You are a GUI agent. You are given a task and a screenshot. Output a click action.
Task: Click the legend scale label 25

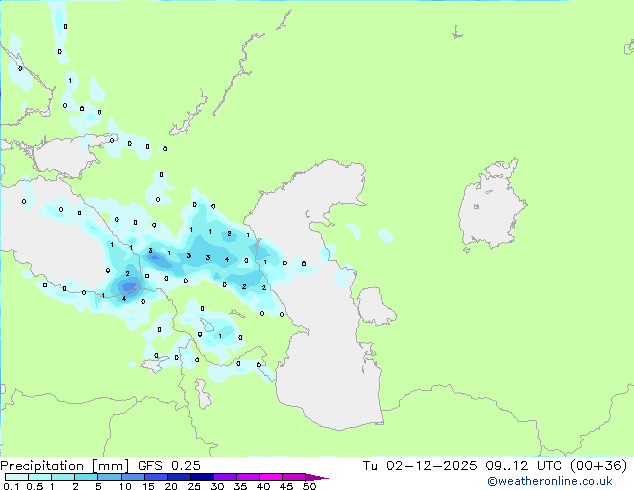click(x=194, y=486)
